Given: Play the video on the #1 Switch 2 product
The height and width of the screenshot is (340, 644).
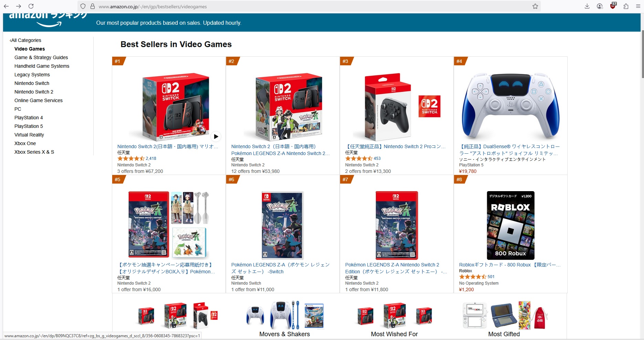Looking at the screenshot, I should coord(216,136).
